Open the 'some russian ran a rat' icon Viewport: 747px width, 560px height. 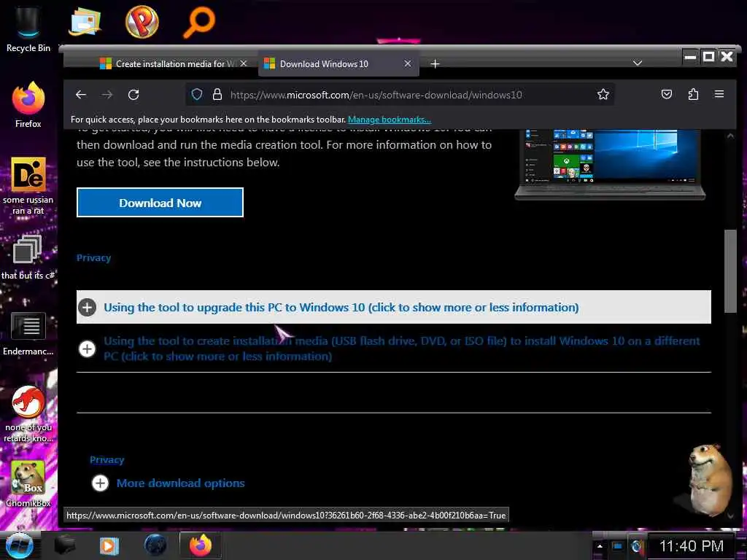click(28, 186)
